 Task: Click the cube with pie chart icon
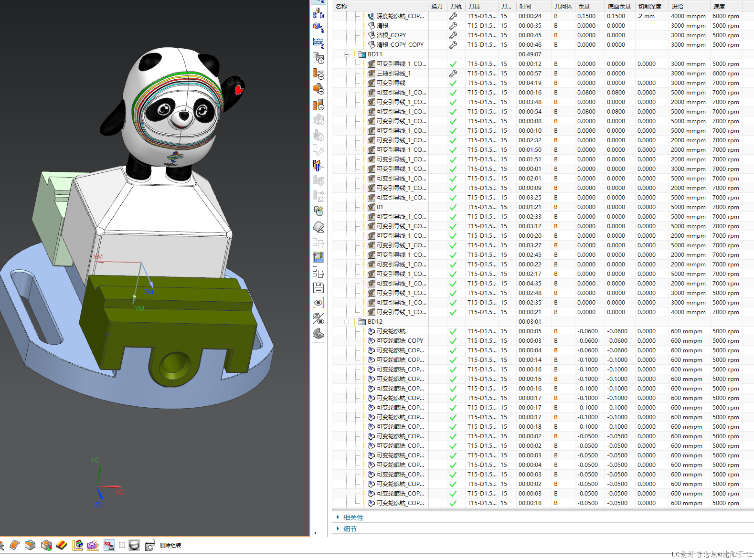click(x=46, y=545)
